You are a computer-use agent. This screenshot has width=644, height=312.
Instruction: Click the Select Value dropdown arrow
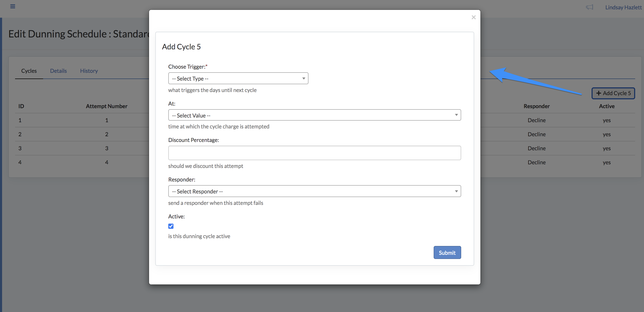456,115
